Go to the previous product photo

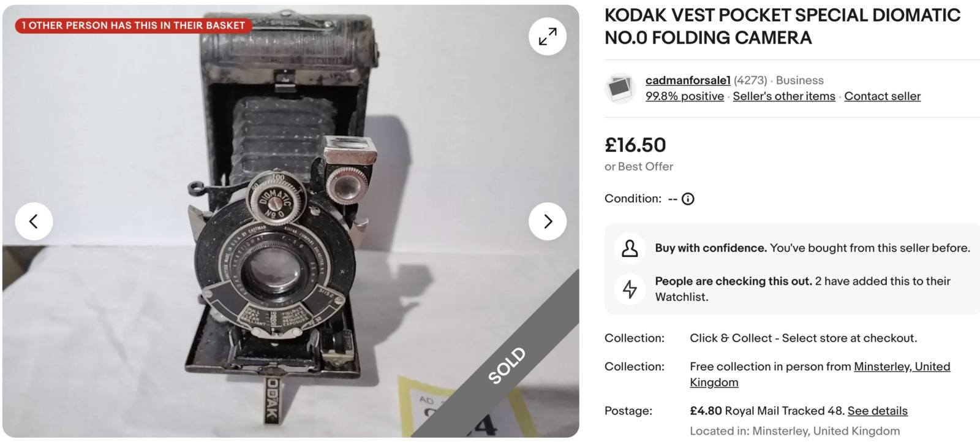[34, 221]
